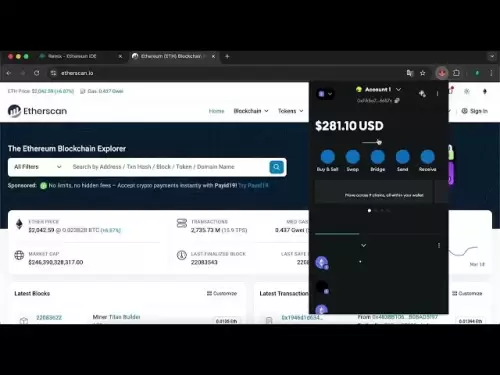Reload the etherscan.io page
This screenshot has width=500, height=375.
pyautogui.click(x=37, y=73)
